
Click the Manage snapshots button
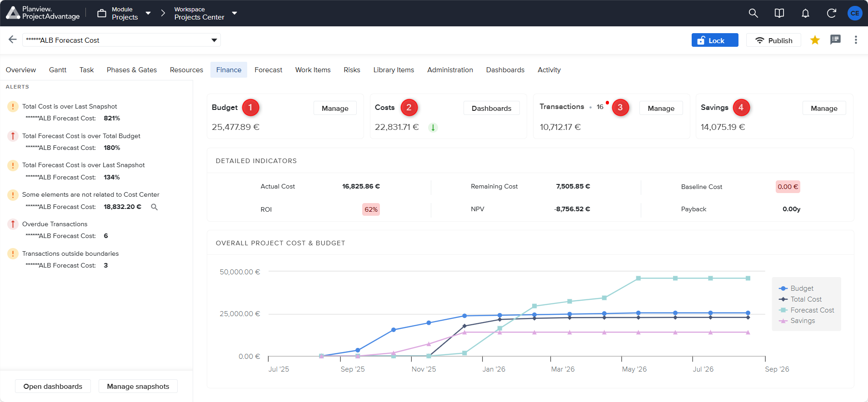point(138,387)
